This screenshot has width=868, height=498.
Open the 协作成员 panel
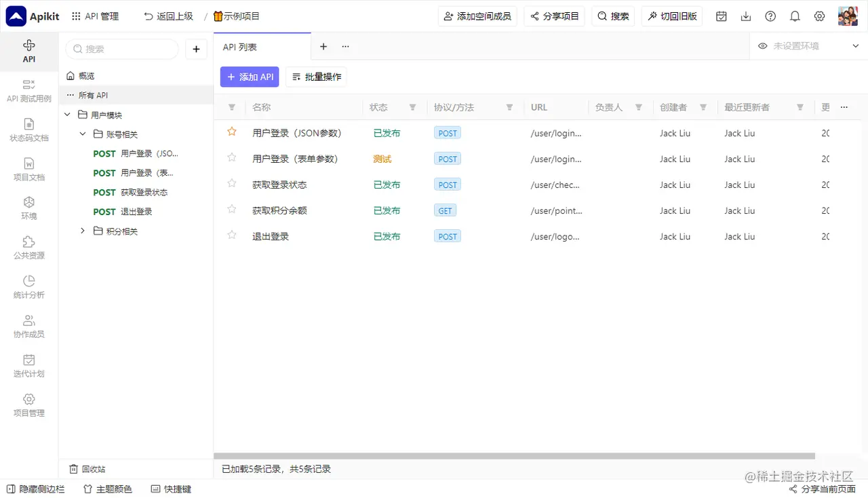pos(28,324)
